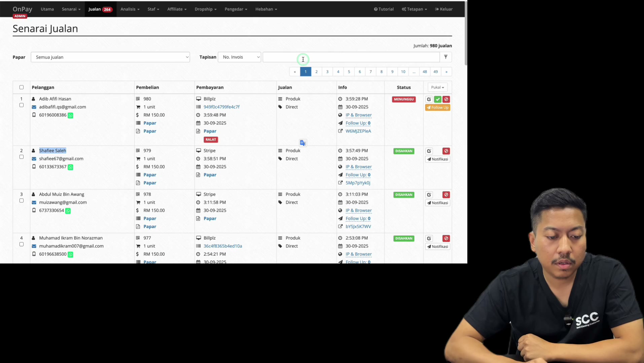Open WhatsApp icon for 6737330654
Image resolution: width=644 pixels, height=363 pixels.
pos(68,211)
